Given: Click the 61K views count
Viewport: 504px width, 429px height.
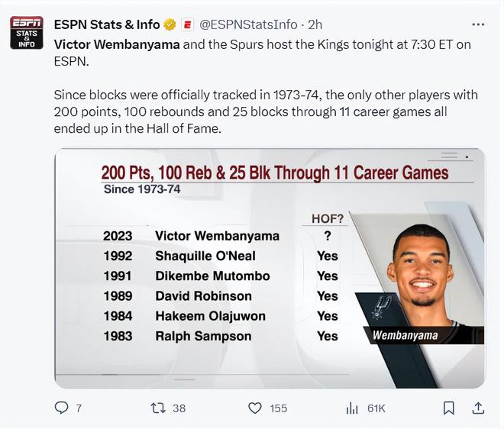Looking at the screenshot, I should [x=376, y=408].
